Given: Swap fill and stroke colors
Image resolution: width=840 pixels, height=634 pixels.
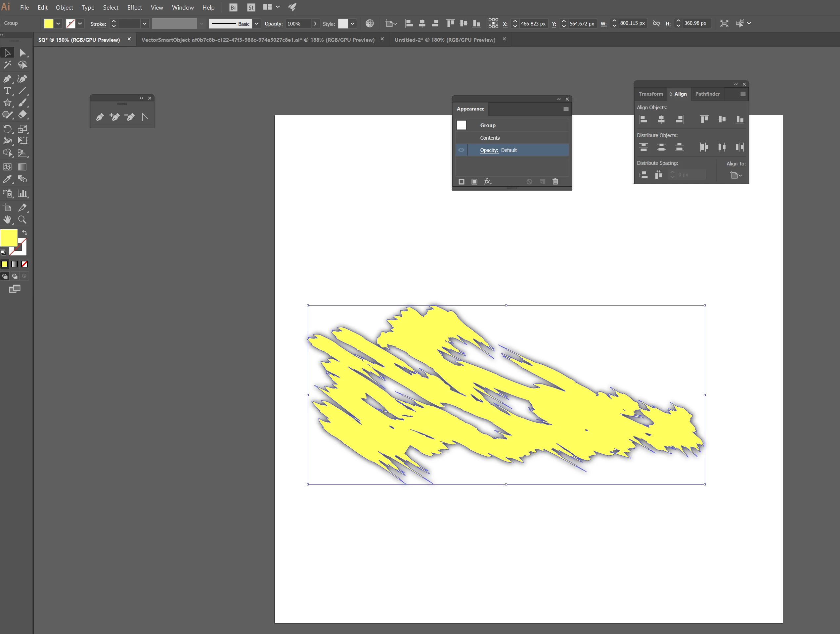Looking at the screenshot, I should click(25, 233).
